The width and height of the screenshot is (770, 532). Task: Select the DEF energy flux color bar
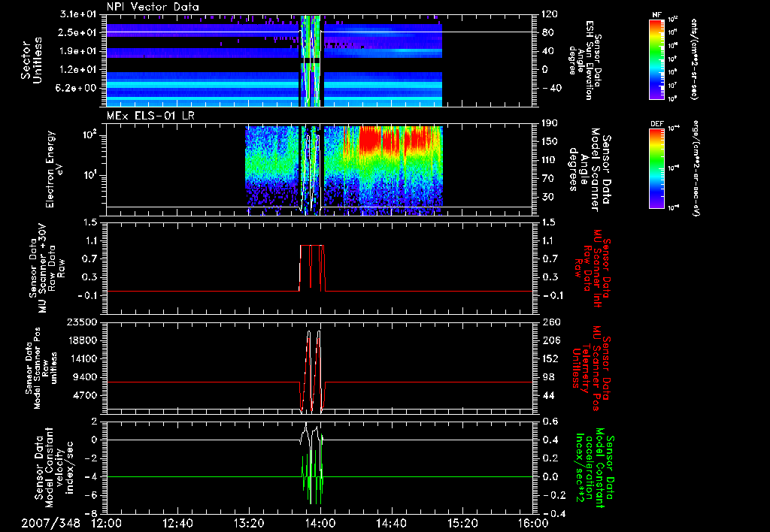(x=657, y=168)
